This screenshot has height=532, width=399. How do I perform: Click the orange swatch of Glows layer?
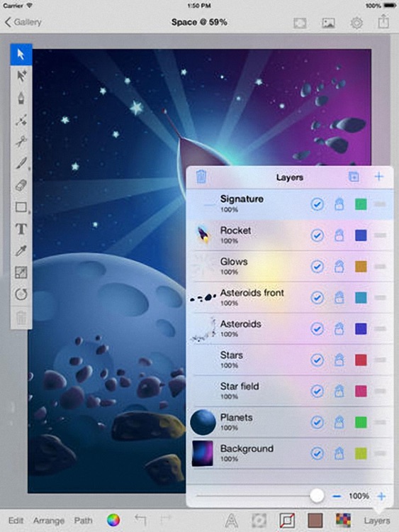click(361, 267)
